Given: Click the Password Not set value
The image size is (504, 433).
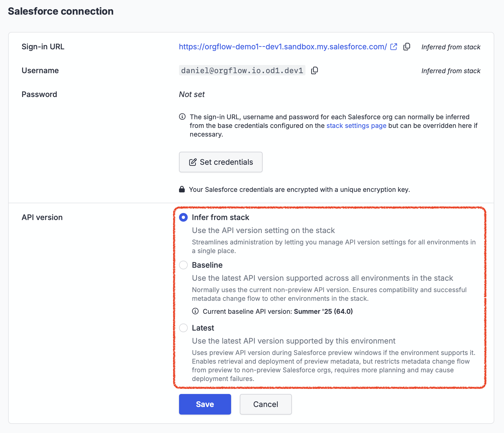Looking at the screenshot, I should tap(192, 94).
